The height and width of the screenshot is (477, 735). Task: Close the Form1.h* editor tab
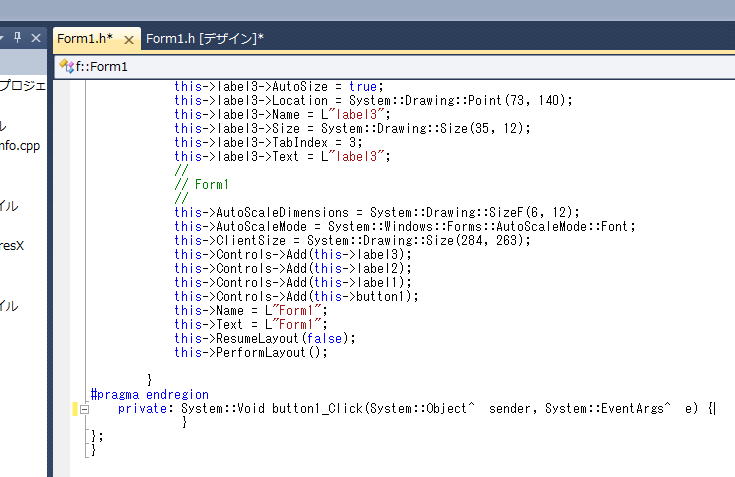click(129, 39)
